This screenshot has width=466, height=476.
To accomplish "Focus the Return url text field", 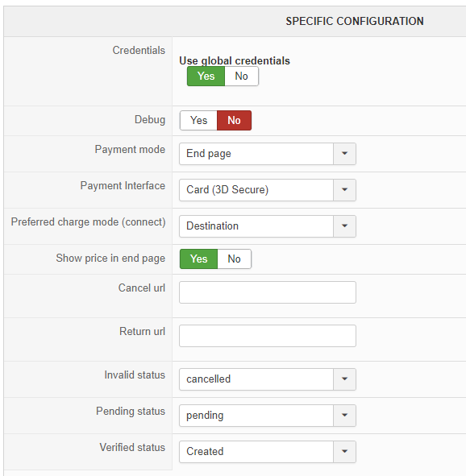I will pos(268,336).
